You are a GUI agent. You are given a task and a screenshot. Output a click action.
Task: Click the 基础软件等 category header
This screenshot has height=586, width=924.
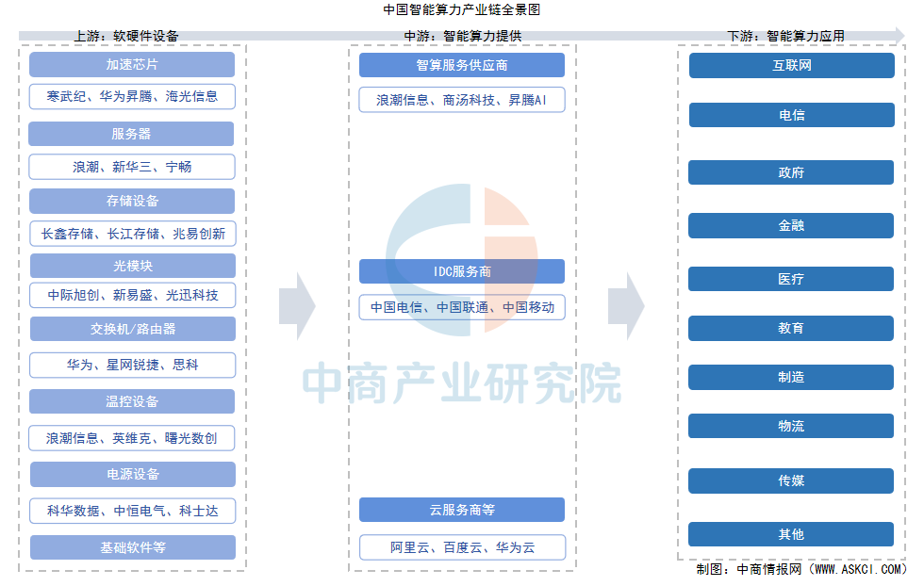(133, 547)
